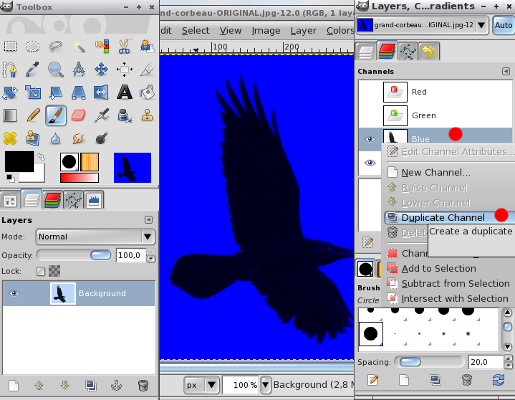Switch to the Undo History tab
Screen dimensions: 515x400
tap(429, 51)
